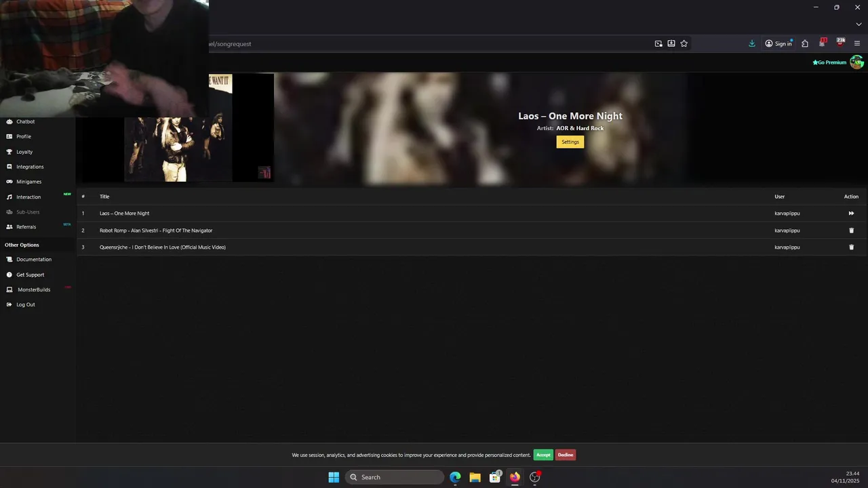The image size is (868, 488).
Task: Focus the browser address bar
Action: (x=427, y=43)
